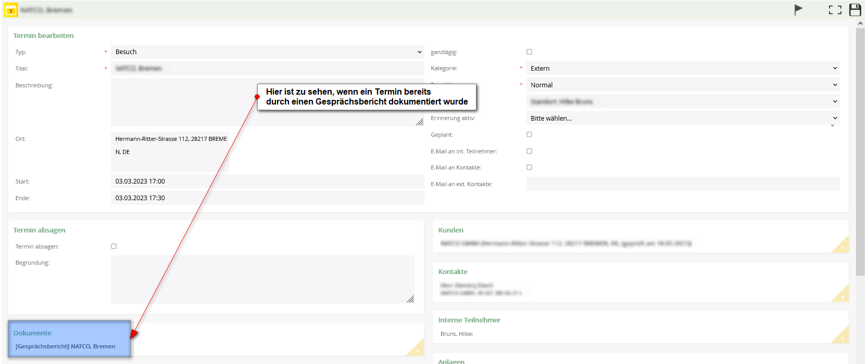Click the Start date field 03.03.2023 17:00
This screenshot has height=364, width=868.
click(267, 181)
